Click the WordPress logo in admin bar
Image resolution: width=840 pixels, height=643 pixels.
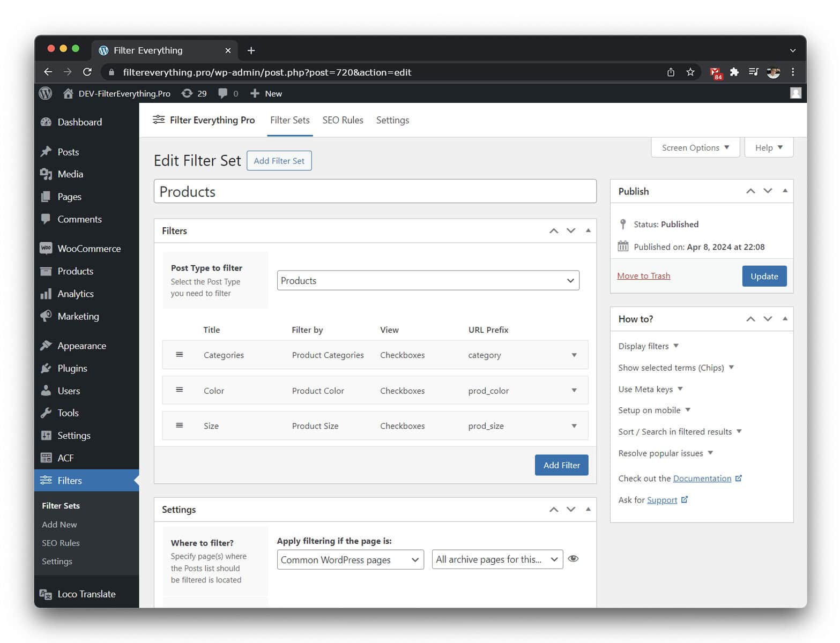coord(46,93)
